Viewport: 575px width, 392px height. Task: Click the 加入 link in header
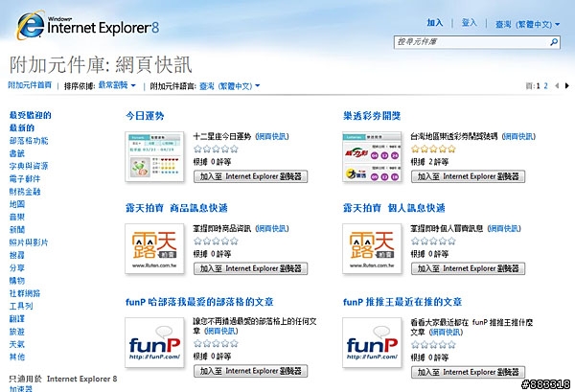point(435,23)
